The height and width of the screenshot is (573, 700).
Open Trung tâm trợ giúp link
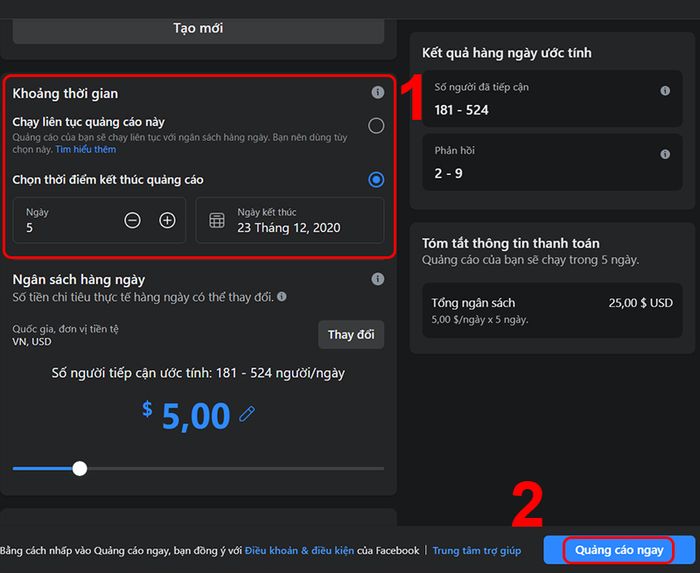(x=476, y=550)
